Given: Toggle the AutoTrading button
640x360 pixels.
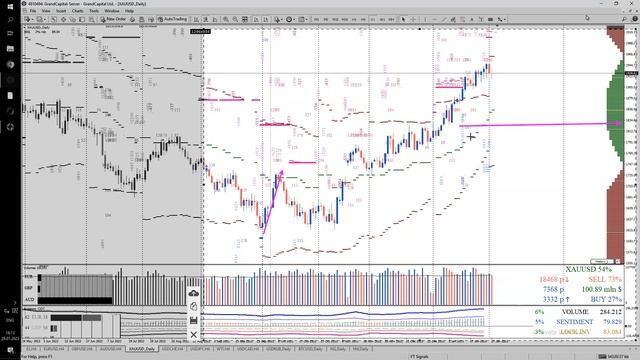Looking at the screenshot, I should coord(172,19).
